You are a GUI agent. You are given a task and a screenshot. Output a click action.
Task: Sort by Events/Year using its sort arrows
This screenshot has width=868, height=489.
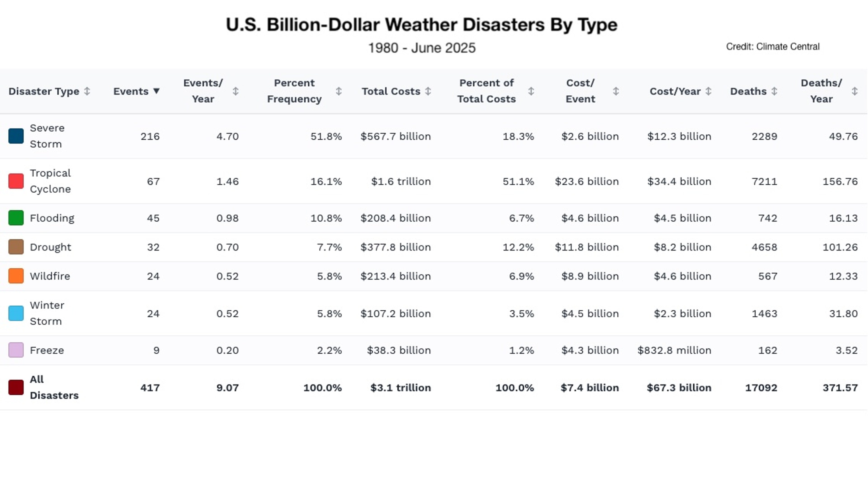coord(236,91)
